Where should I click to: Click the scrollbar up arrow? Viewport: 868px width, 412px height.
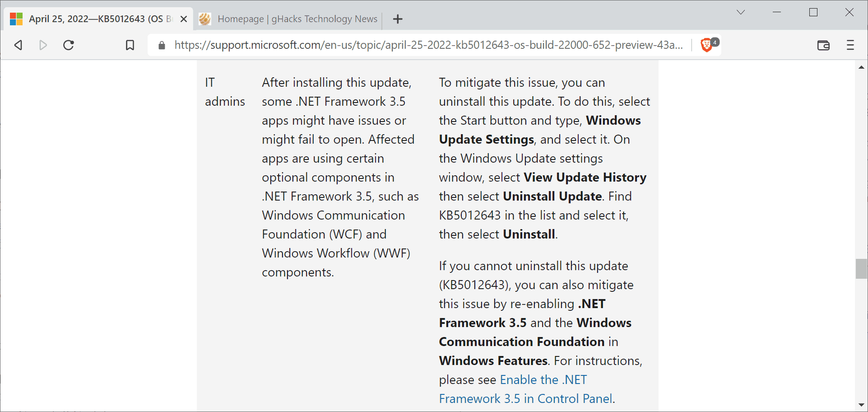pos(861,67)
